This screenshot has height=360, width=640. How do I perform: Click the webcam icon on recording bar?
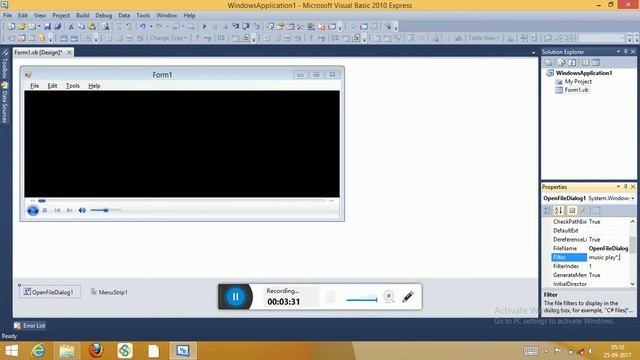coord(389,297)
